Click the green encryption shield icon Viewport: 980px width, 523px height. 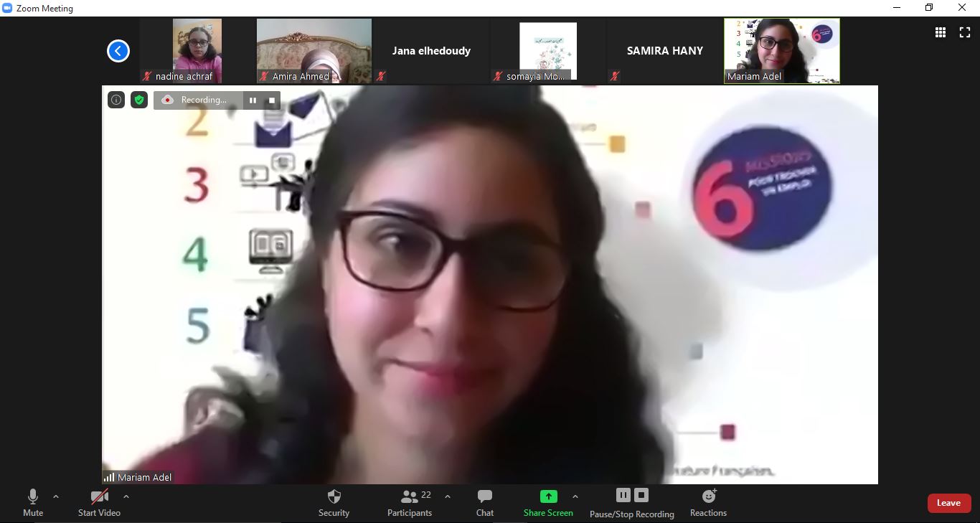pos(139,100)
